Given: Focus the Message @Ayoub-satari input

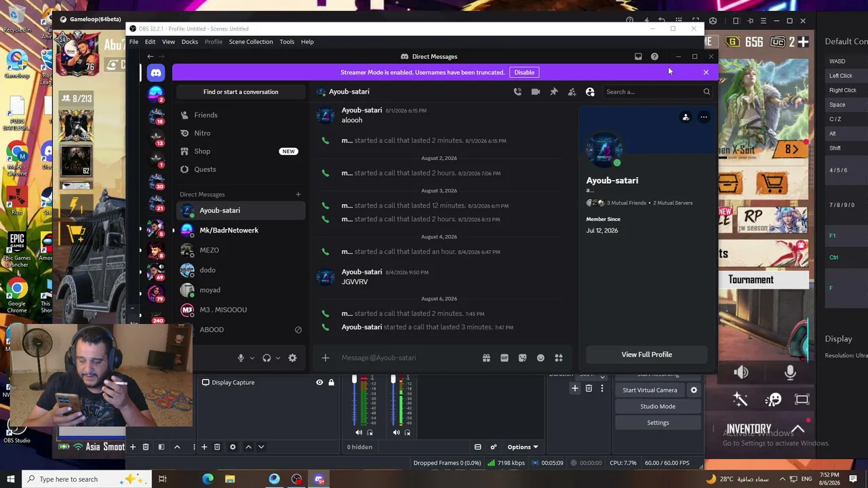Looking at the screenshot, I should point(407,358).
